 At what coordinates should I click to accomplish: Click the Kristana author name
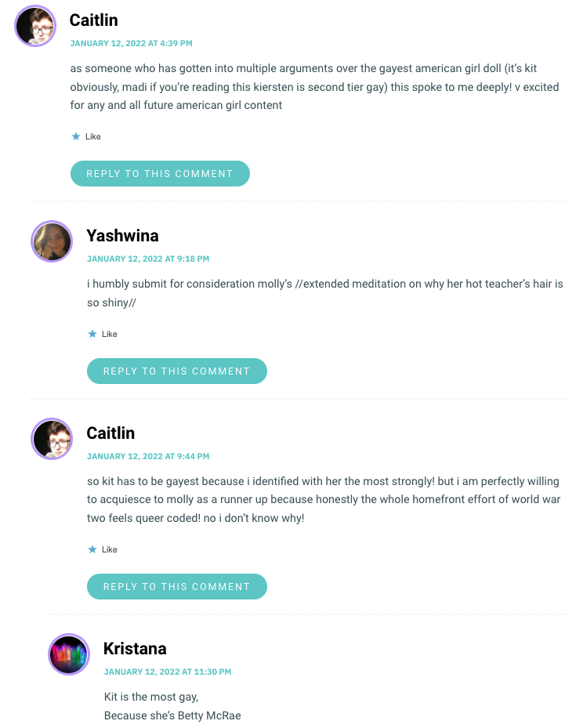click(135, 649)
